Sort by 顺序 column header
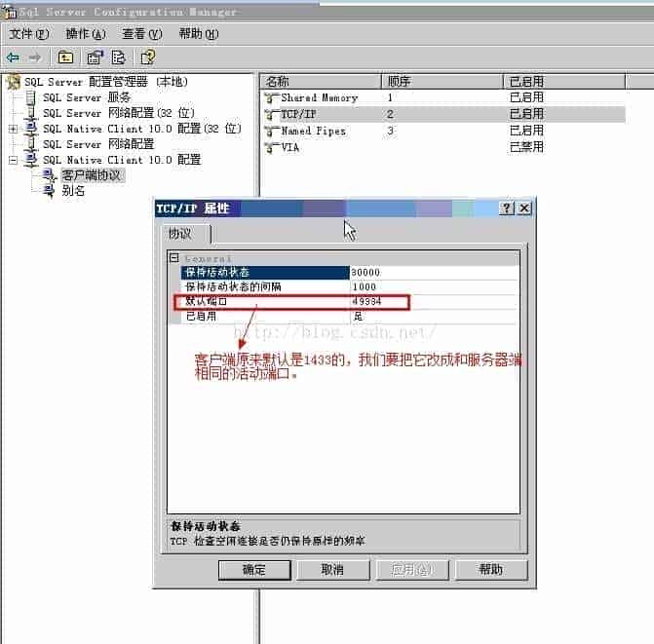The width and height of the screenshot is (654, 644). [x=442, y=81]
